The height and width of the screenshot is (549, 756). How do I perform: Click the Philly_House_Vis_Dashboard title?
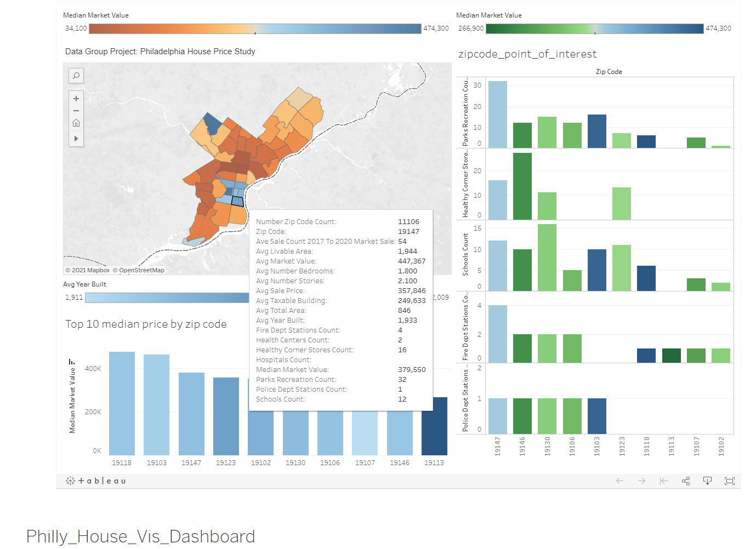pyautogui.click(x=141, y=536)
